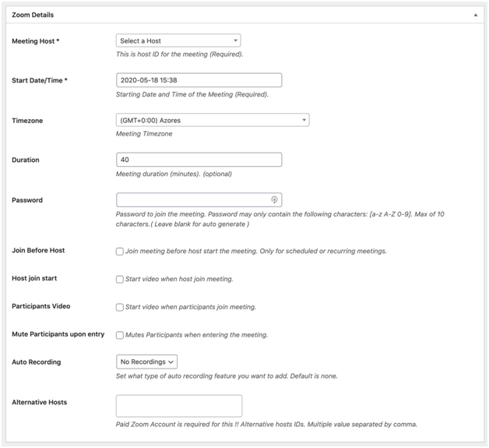Click the password generator icon in Password field
Viewport: 489px width, 448px height.
274,199
